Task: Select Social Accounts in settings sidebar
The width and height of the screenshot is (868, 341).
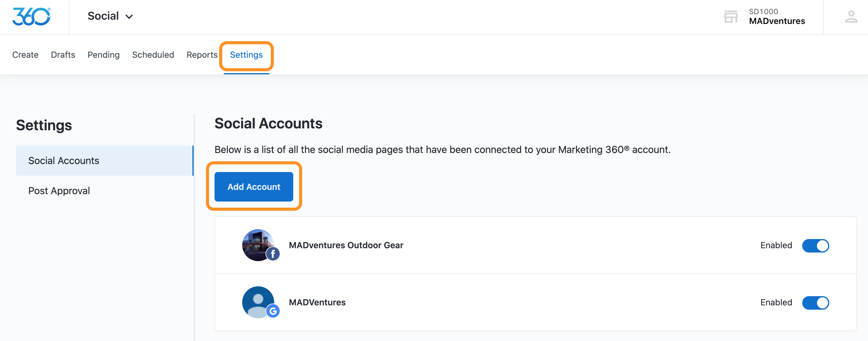Action: pyautogui.click(x=105, y=161)
